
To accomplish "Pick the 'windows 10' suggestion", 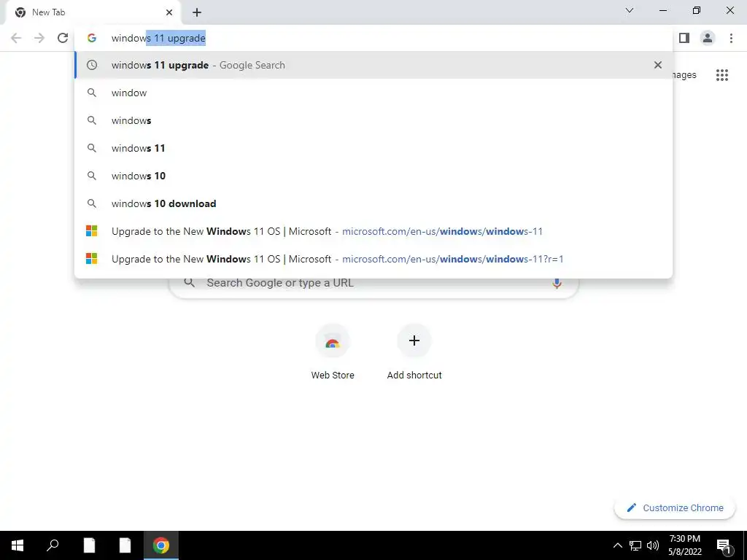I will pos(373,176).
